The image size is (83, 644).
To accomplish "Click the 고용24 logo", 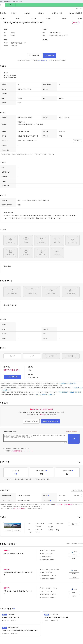I will 3,13.
